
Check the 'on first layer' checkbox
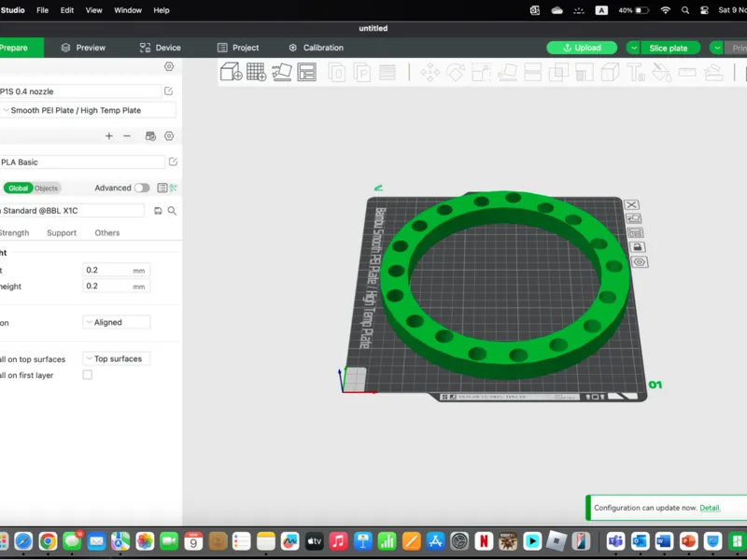click(x=88, y=375)
